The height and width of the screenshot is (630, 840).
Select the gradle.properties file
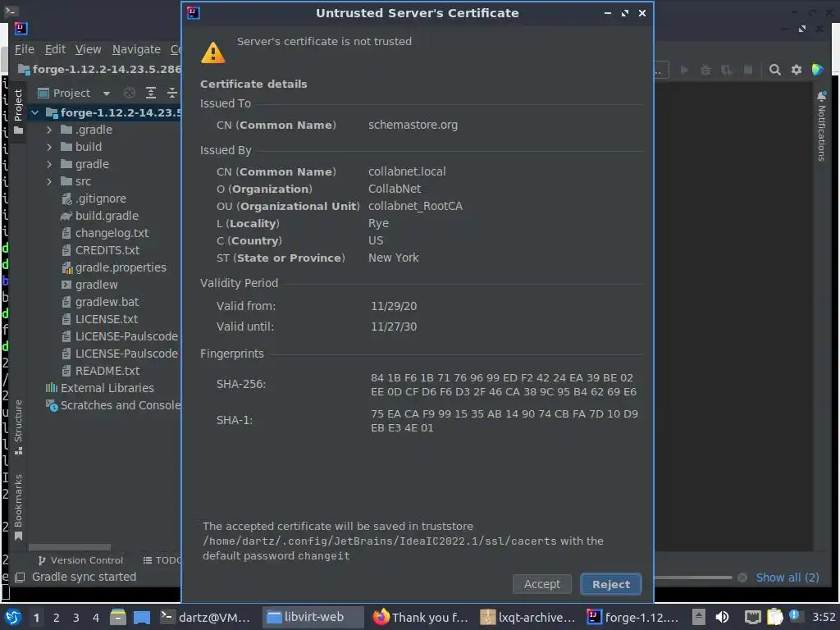120,267
